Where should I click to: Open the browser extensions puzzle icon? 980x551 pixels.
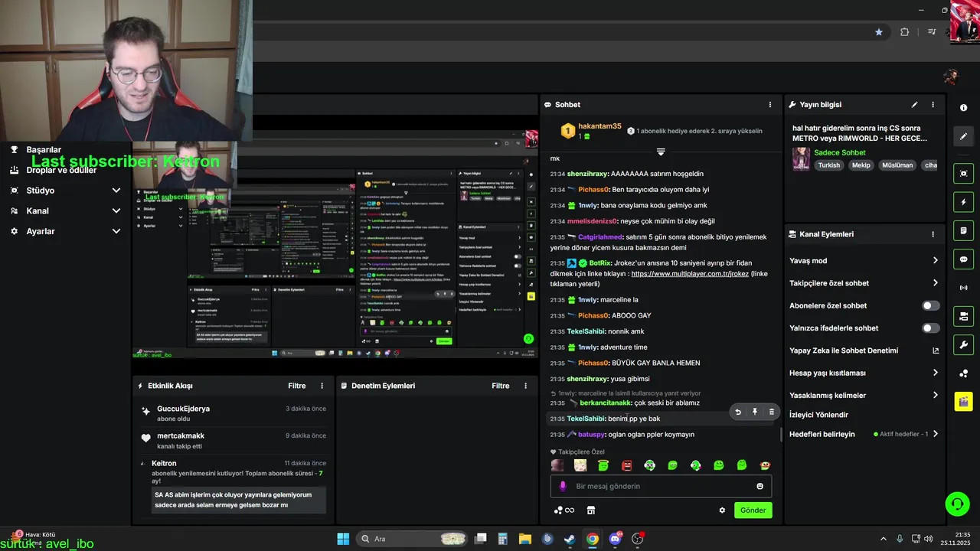click(x=905, y=32)
